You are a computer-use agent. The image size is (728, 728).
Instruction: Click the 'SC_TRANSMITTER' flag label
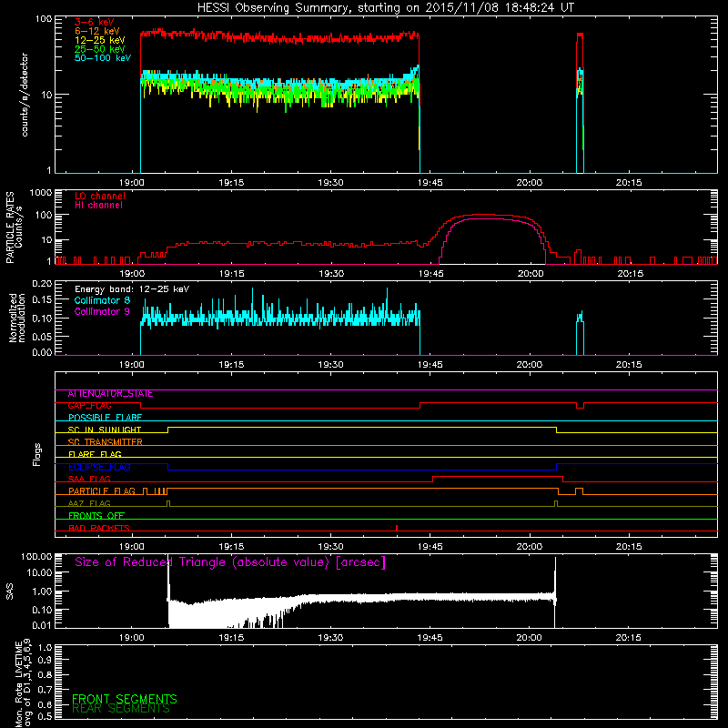[x=105, y=442]
